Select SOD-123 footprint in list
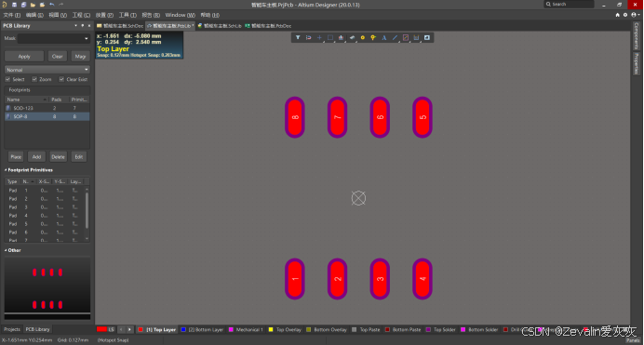 click(47, 108)
